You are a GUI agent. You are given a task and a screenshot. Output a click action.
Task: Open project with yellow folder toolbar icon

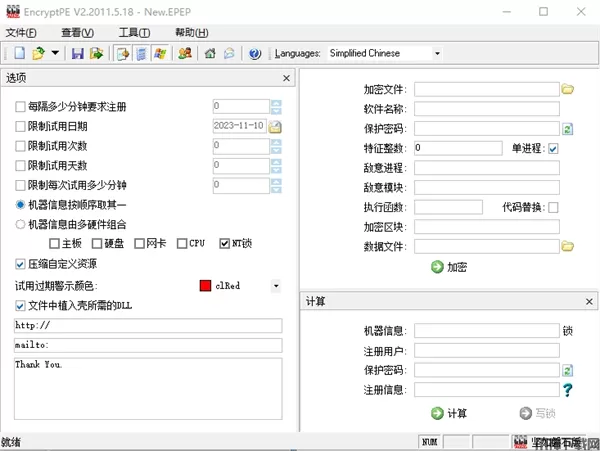click(x=38, y=53)
